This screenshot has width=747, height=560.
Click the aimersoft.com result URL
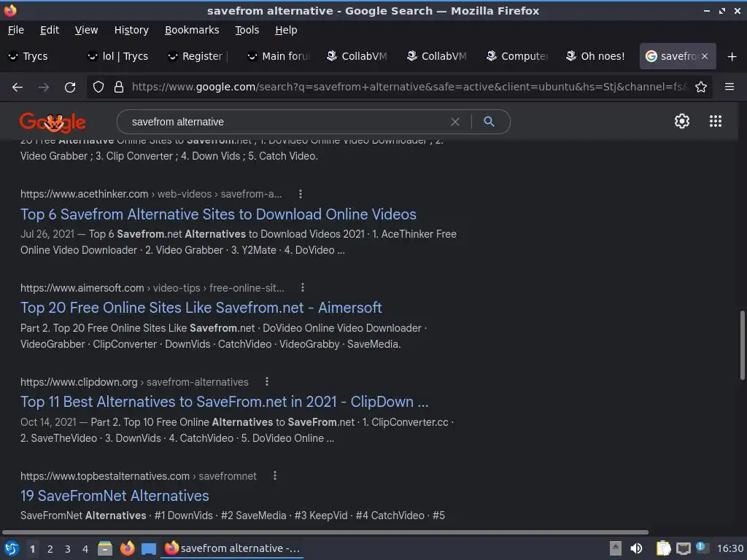coord(152,287)
